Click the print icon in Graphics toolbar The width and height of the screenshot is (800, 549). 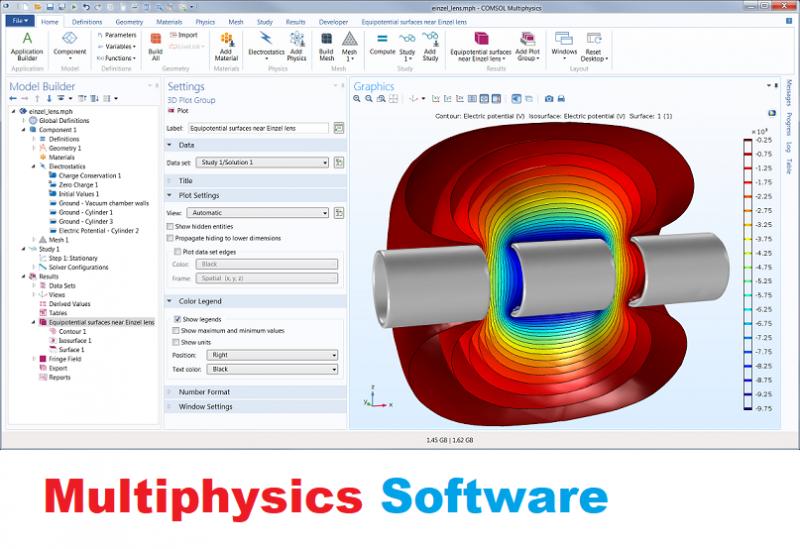[x=561, y=99]
